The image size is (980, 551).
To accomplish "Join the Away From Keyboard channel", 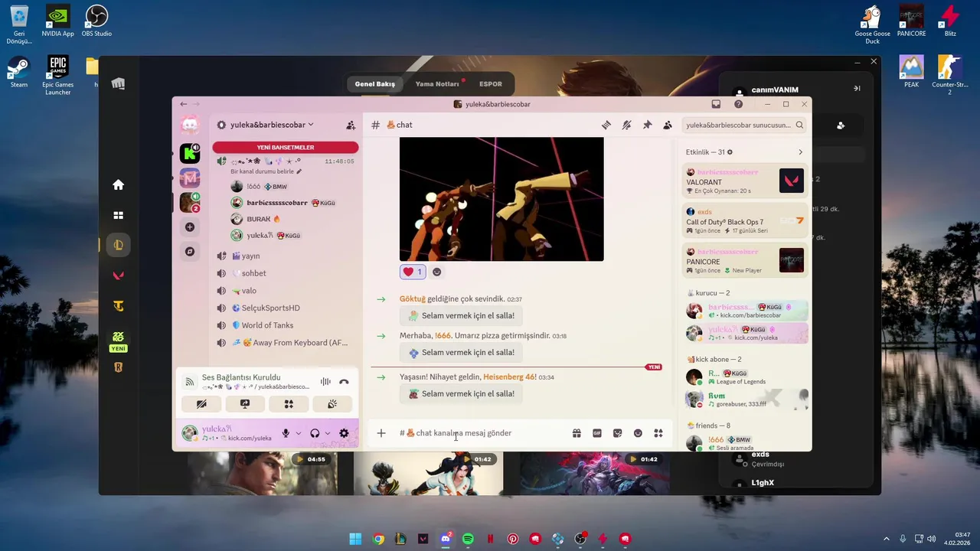I will coord(283,343).
